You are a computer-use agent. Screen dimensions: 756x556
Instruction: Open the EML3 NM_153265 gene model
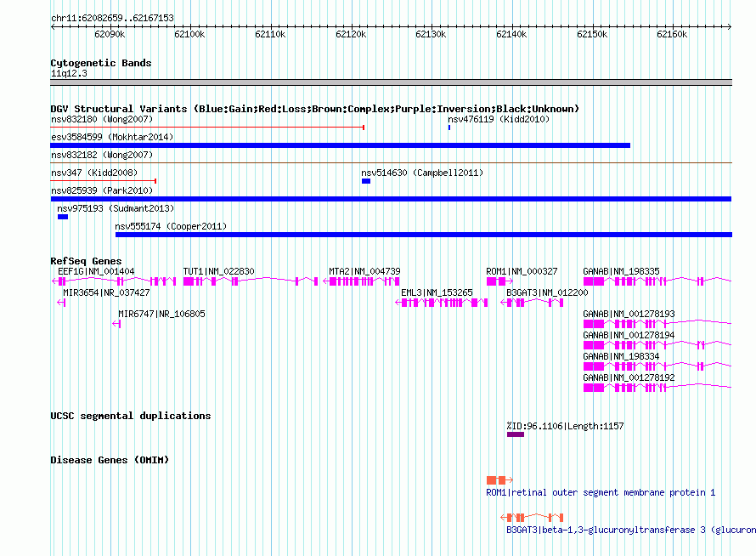coord(441,303)
